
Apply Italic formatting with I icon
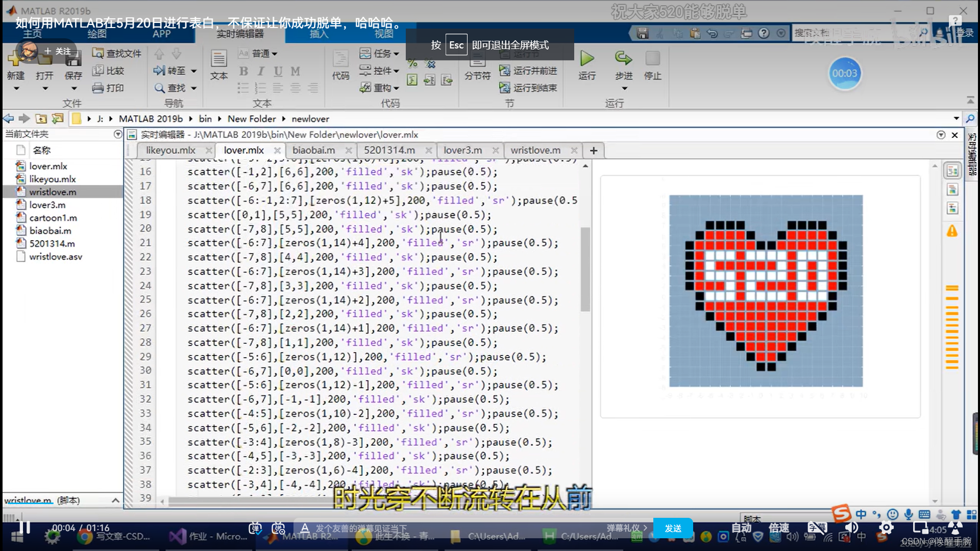click(x=261, y=71)
